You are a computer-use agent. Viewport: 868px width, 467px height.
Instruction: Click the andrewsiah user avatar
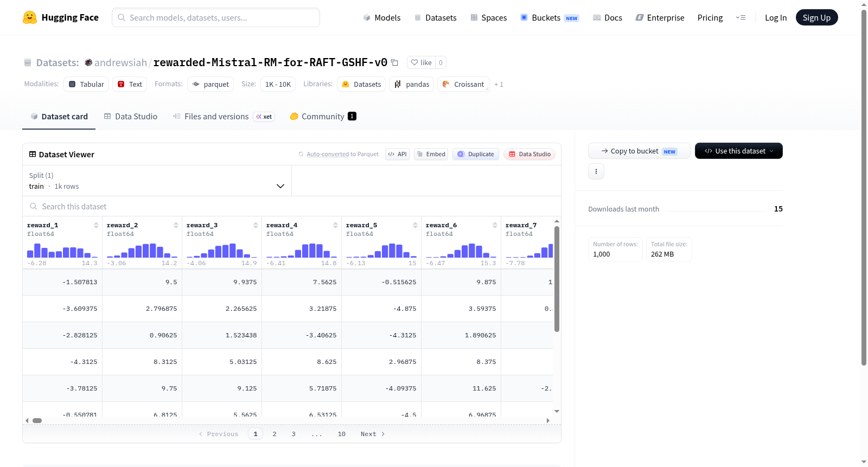pos(88,62)
